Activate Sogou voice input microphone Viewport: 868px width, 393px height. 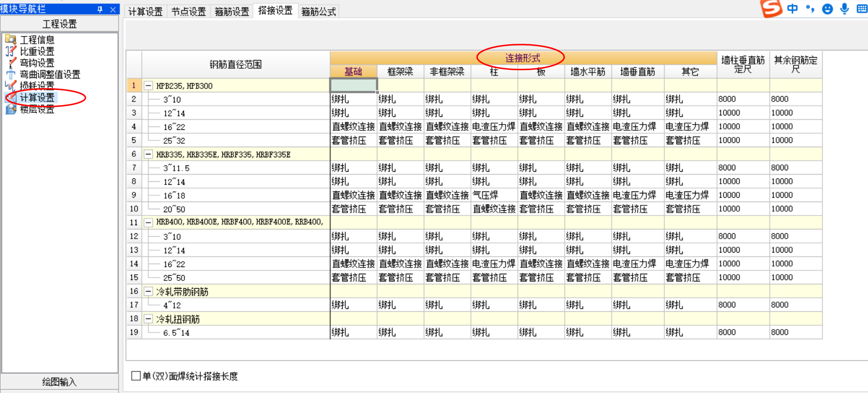tap(844, 9)
